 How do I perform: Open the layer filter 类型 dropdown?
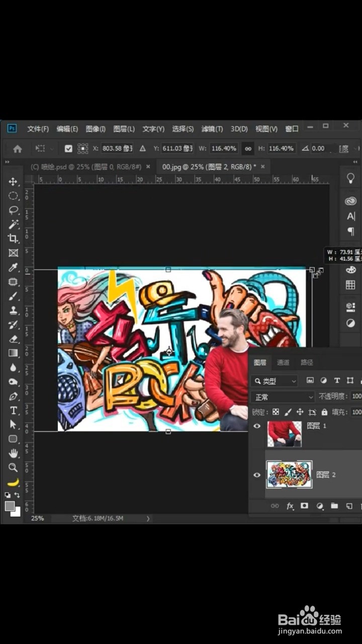[x=275, y=381]
